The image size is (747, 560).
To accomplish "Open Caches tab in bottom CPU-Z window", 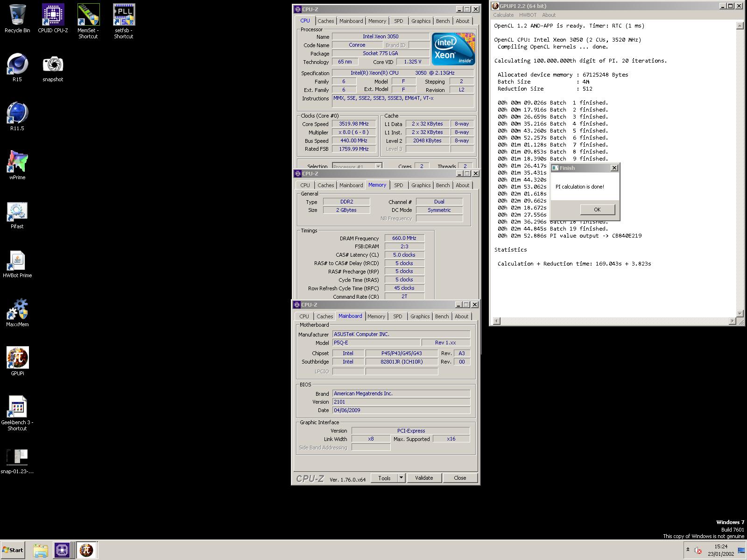I will [x=324, y=316].
